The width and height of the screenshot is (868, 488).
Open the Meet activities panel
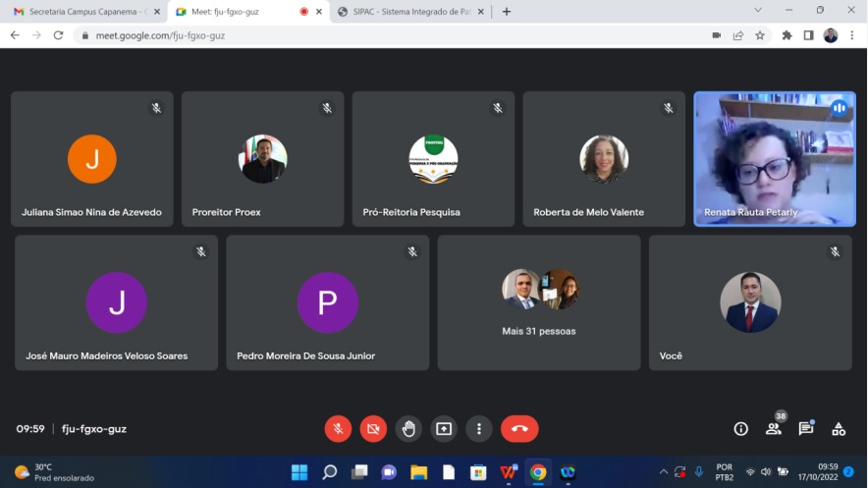coord(839,429)
